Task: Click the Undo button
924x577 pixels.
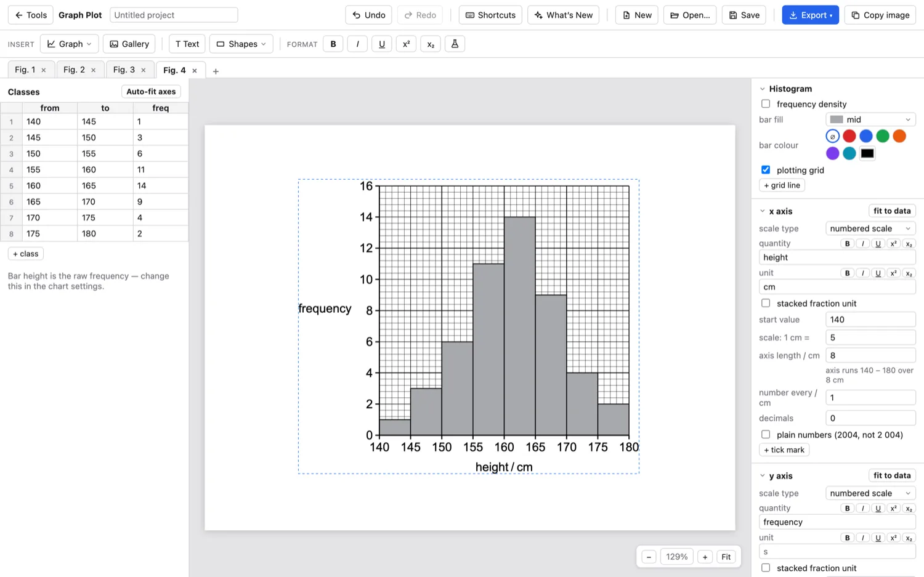Action: tap(368, 15)
